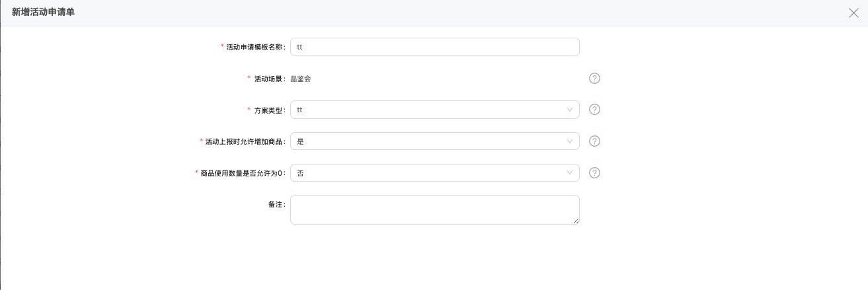Click the 备注 textarea resize handle
This screenshot has height=290, width=868.
[576, 221]
